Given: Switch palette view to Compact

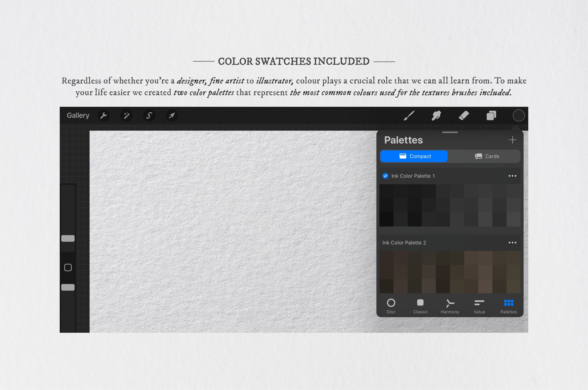Looking at the screenshot, I should tap(414, 156).
